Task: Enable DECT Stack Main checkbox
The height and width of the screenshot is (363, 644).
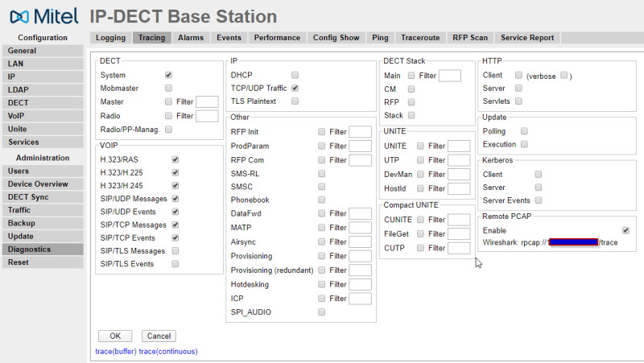Action: tap(411, 75)
